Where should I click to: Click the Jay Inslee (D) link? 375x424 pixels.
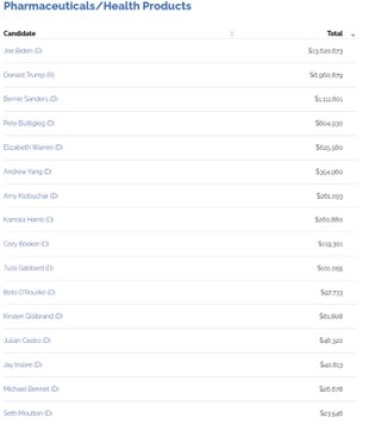point(23,365)
